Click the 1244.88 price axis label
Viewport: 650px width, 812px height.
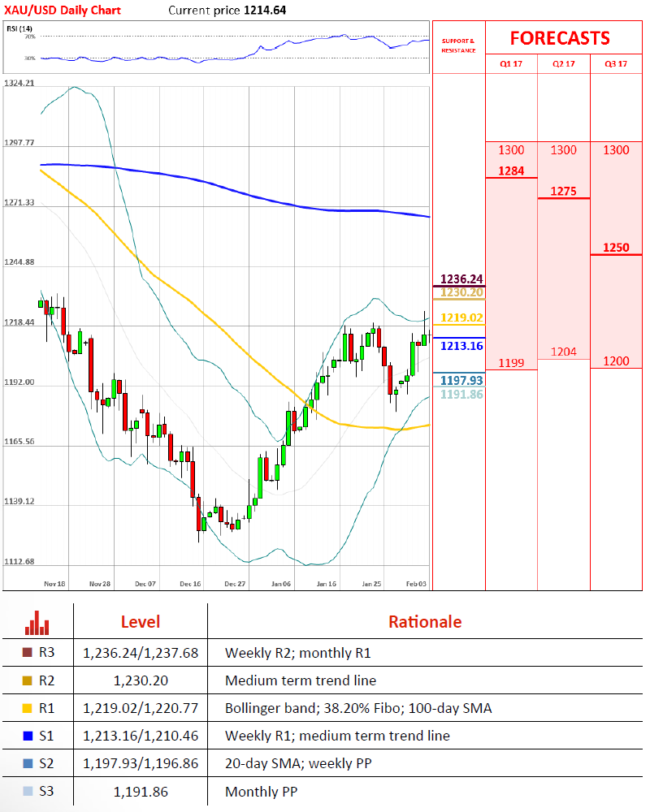pyautogui.click(x=19, y=262)
